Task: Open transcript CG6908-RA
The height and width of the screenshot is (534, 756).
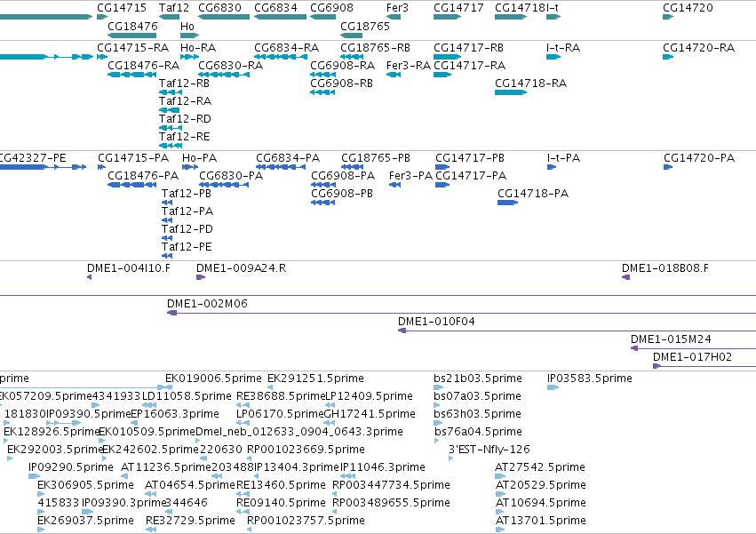Action: point(342,65)
